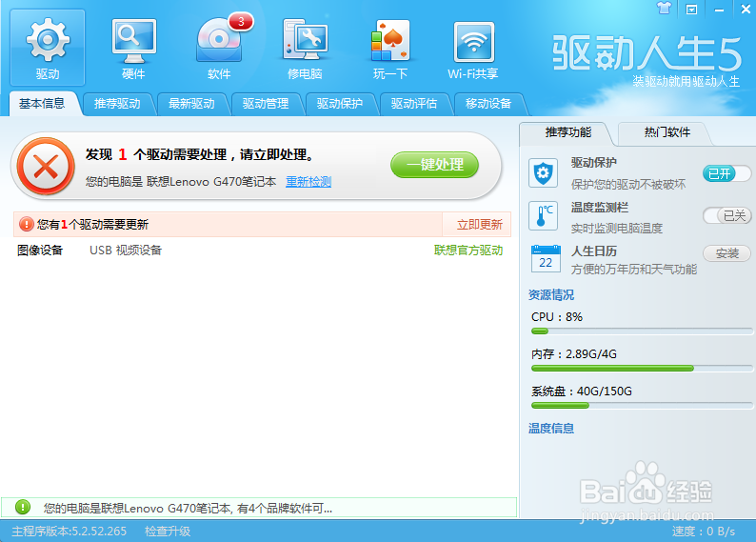Click the 系统盘：40G/150G label

582,391
